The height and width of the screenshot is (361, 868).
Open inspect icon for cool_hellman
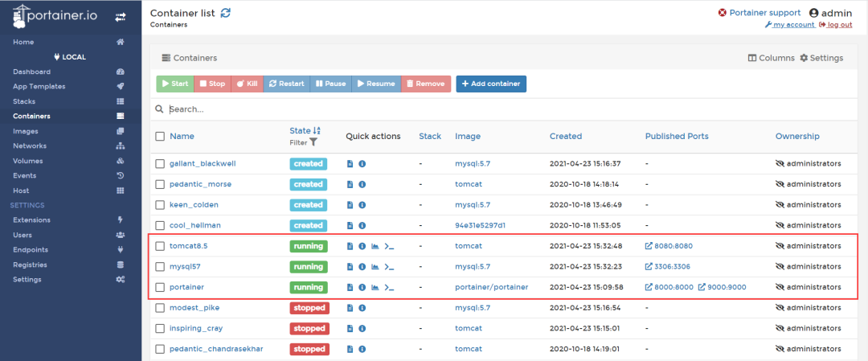362,225
